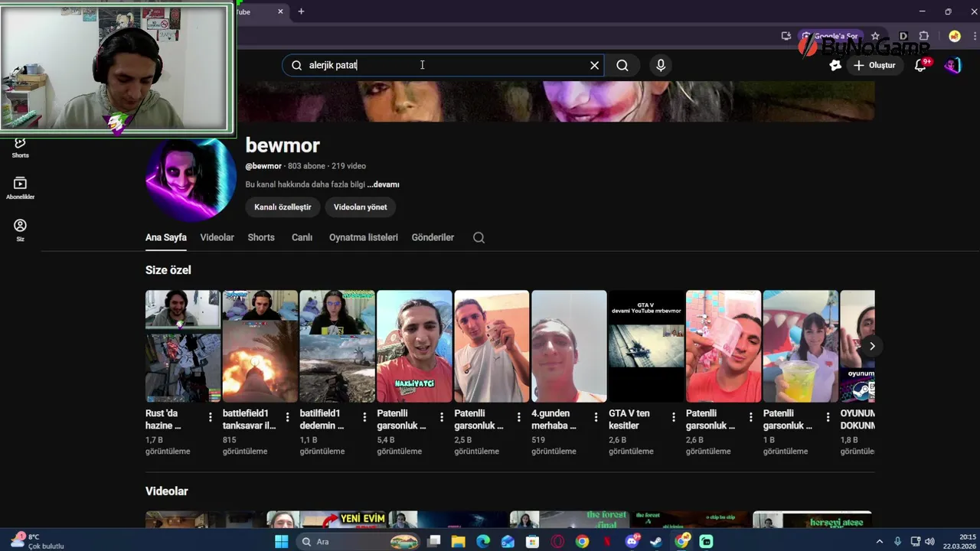Open the Siz section in the sidebar

click(x=21, y=230)
